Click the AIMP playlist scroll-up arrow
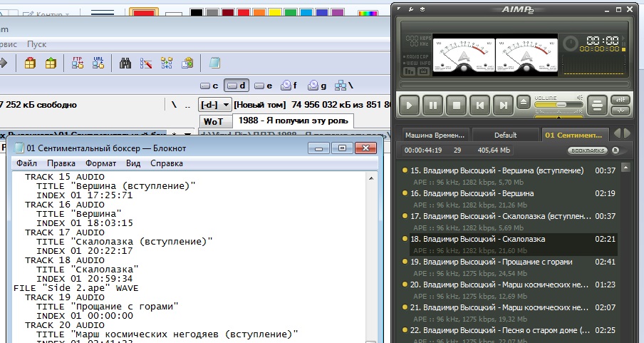The height and width of the screenshot is (343, 644). (x=625, y=168)
